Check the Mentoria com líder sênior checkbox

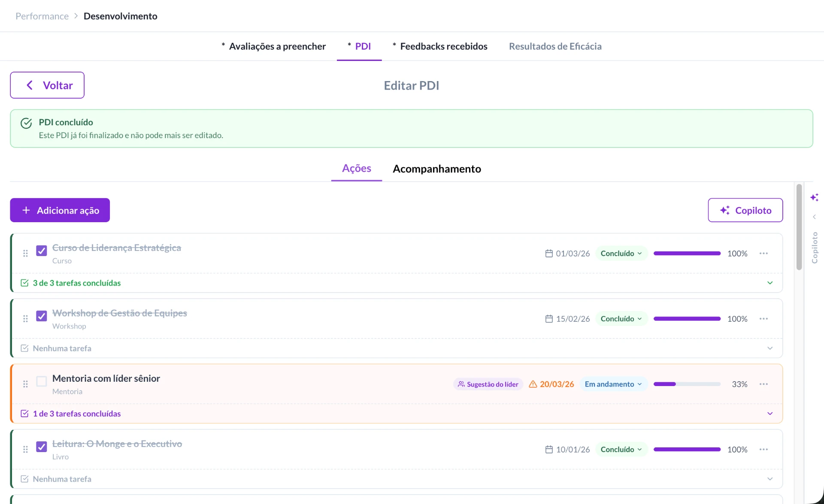click(42, 381)
